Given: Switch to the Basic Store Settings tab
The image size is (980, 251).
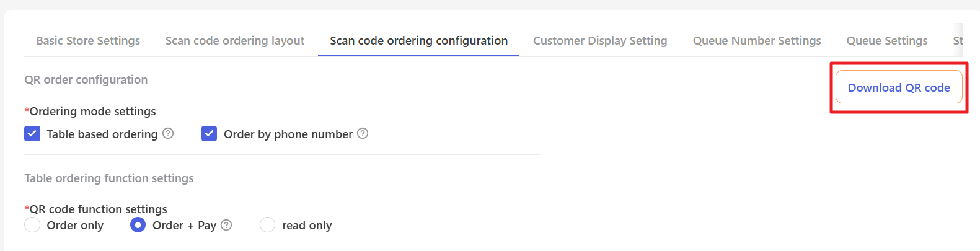Looking at the screenshot, I should pyautogui.click(x=88, y=41).
